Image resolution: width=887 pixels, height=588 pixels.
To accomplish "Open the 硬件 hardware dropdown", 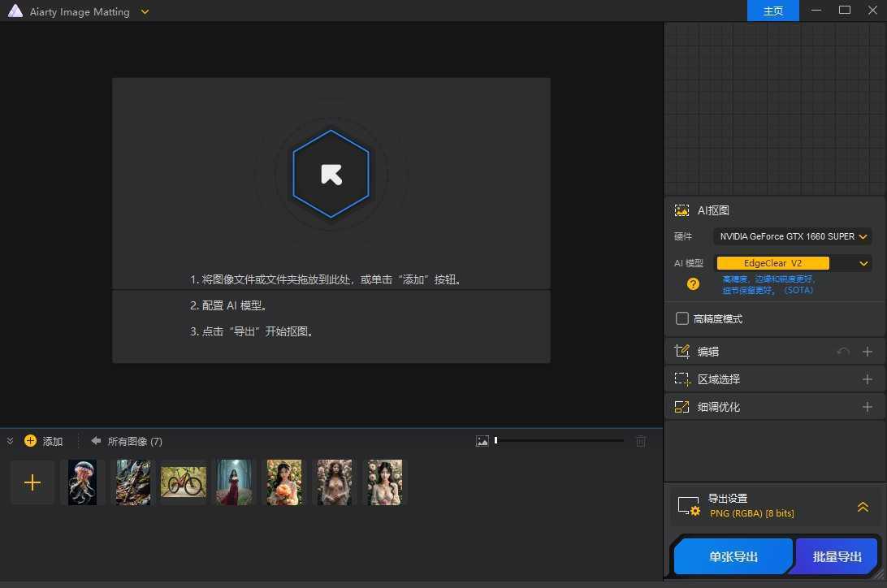I will coord(863,236).
